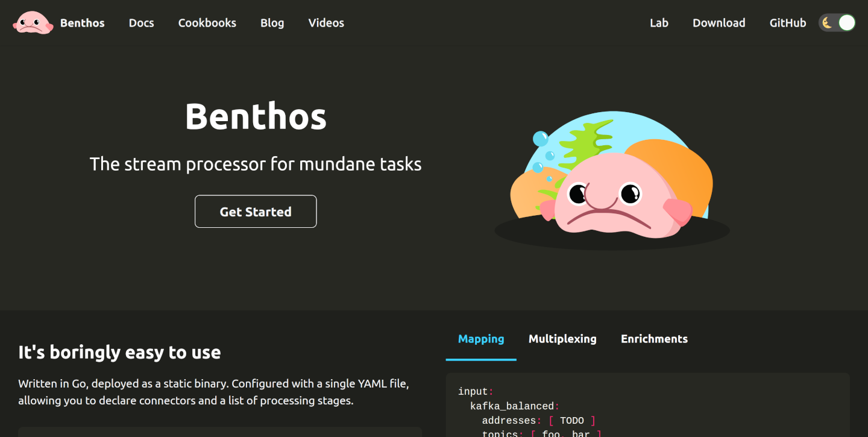Select the Lab navigation item
The height and width of the screenshot is (437, 868).
[x=659, y=23]
